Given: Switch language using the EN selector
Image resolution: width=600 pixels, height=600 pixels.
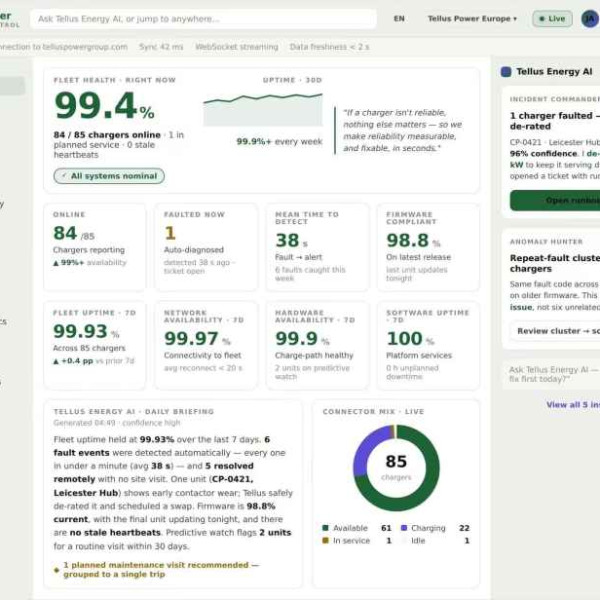Looking at the screenshot, I should coord(399,19).
